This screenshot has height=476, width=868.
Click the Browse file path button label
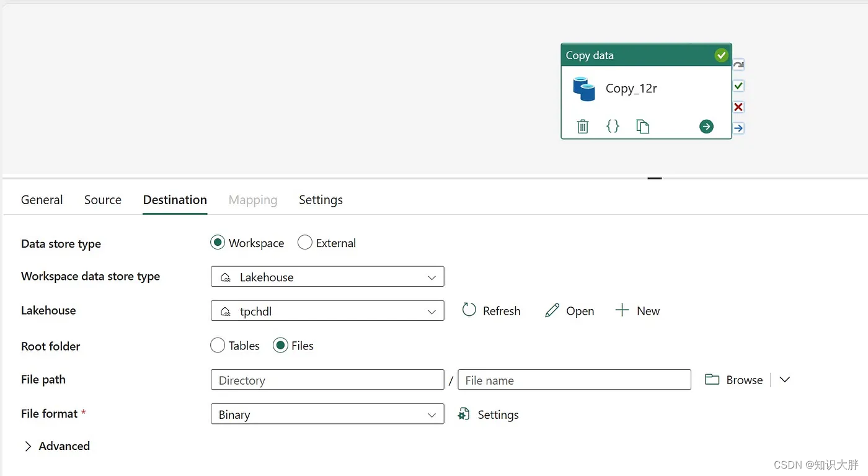point(745,380)
